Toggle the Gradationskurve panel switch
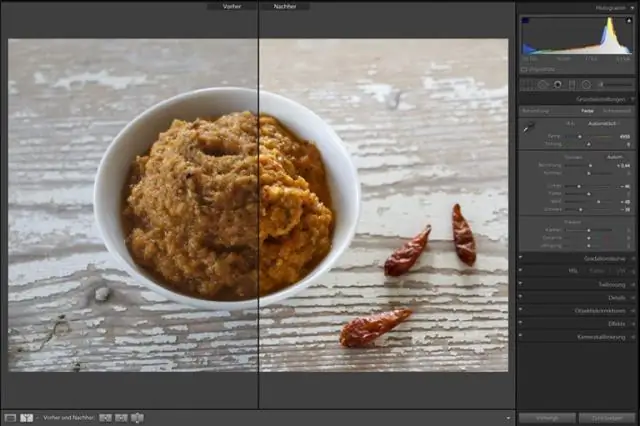Viewport: 640px width, 426px height. coord(520,257)
